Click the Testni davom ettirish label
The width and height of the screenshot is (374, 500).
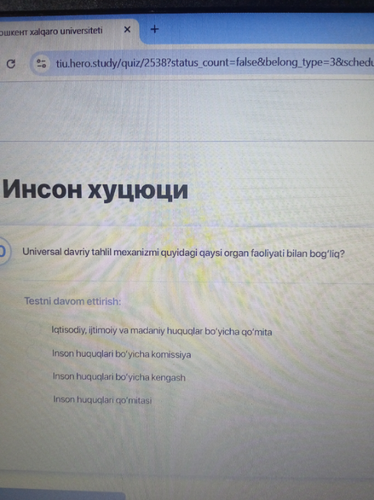click(x=72, y=301)
